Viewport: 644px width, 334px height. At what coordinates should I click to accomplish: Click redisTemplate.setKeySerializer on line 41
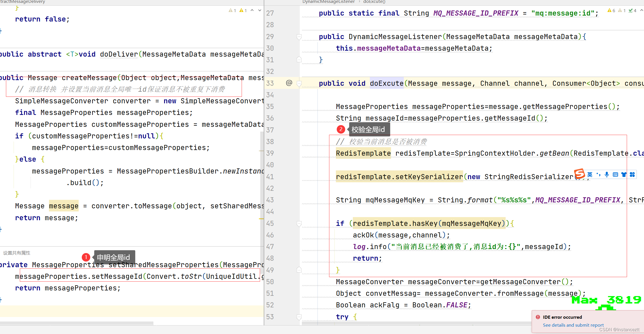pos(399,177)
